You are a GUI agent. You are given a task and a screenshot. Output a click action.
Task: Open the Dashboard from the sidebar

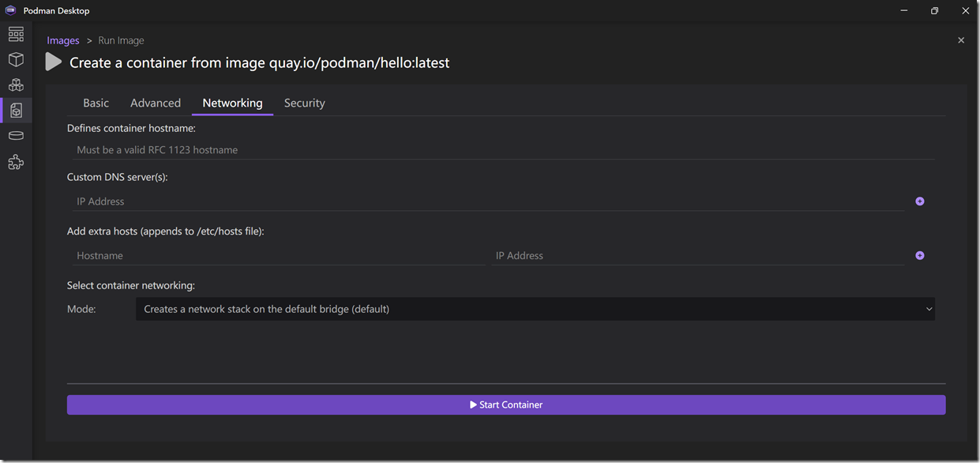click(x=16, y=34)
